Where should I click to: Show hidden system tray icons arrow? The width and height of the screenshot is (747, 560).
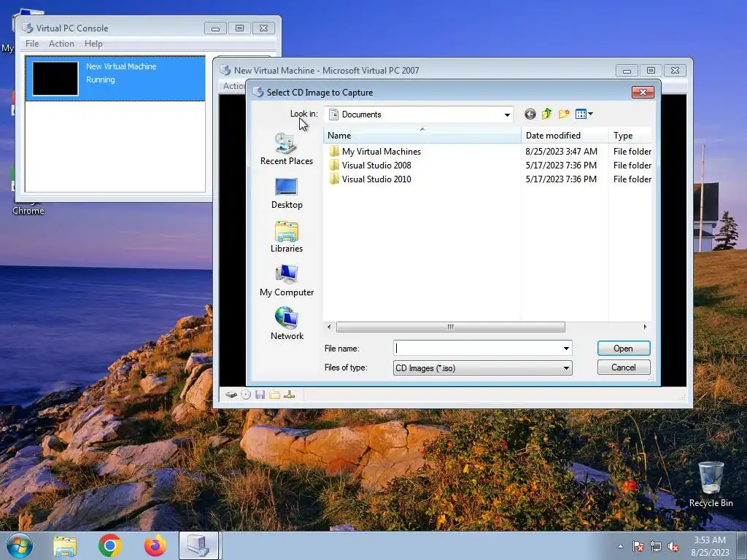[x=620, y=546]
